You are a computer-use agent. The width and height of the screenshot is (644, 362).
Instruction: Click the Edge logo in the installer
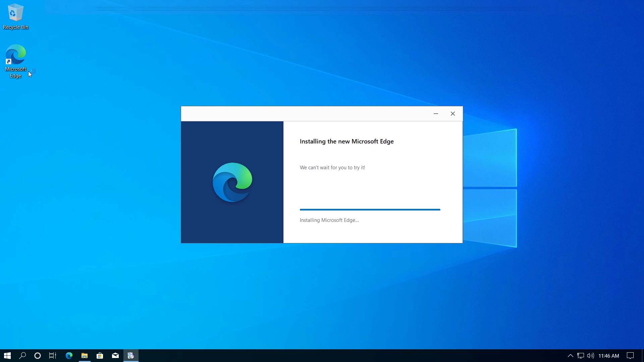tap(232, 182)
